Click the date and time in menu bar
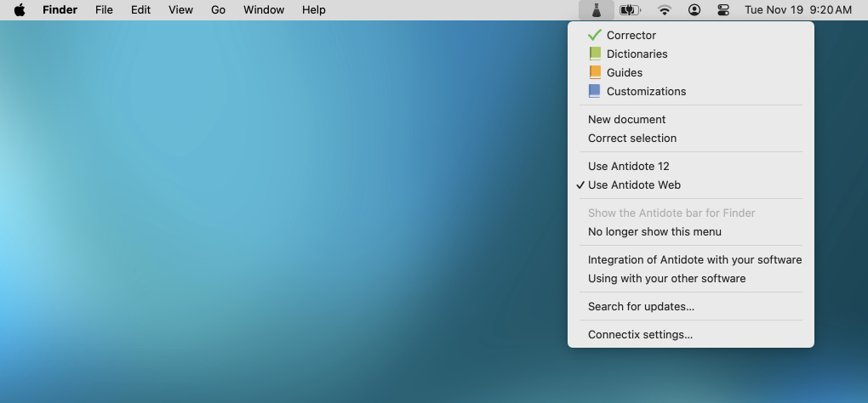 [x=797, y=10]
